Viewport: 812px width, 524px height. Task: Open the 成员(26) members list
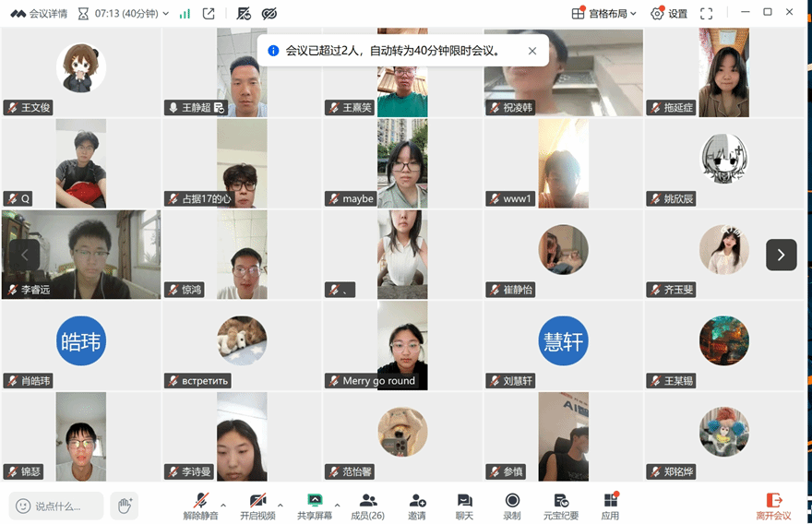click(367, 506)
